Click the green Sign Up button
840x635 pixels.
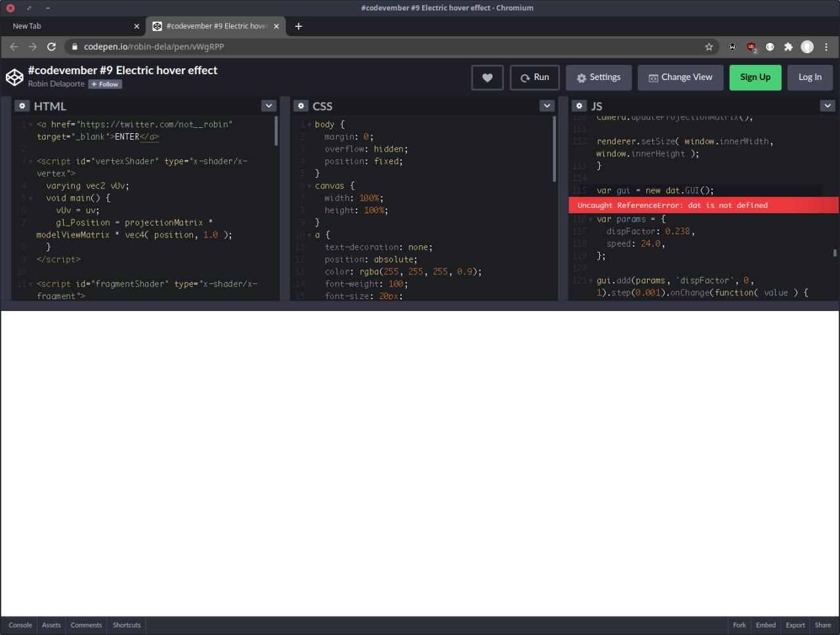[x=755, y=77]
